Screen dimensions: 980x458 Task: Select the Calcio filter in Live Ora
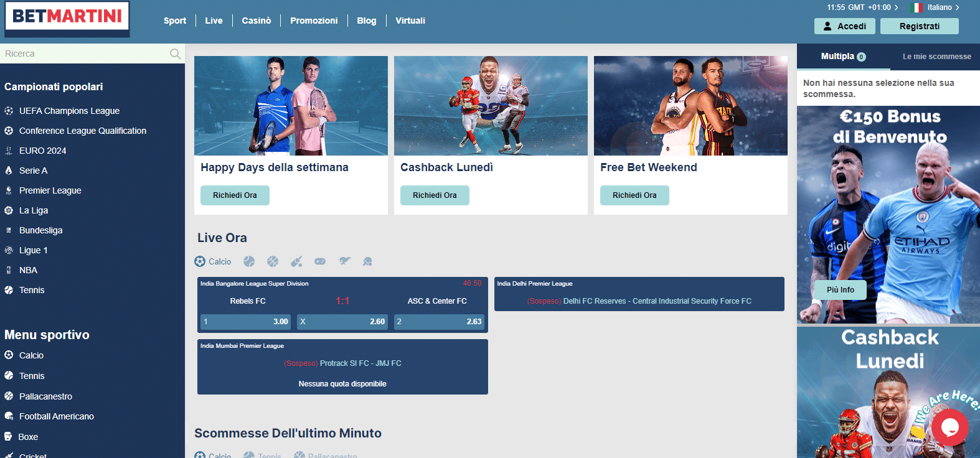coord(213,261)
